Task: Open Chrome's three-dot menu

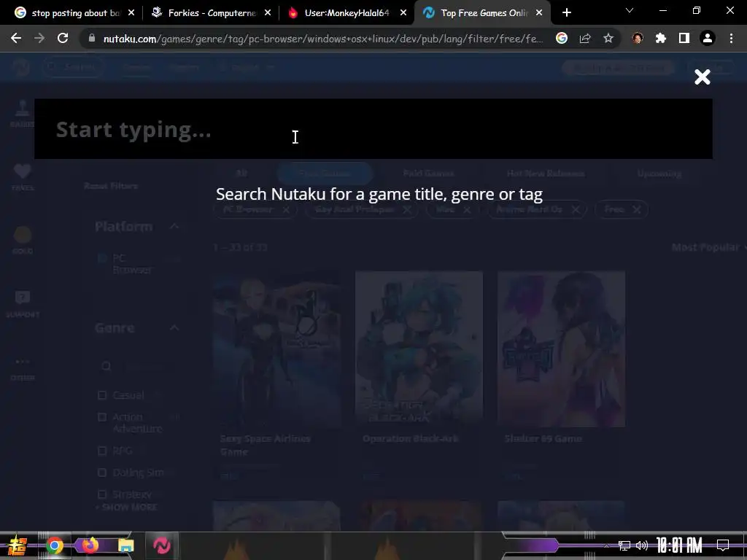Action: click(731, 38)
